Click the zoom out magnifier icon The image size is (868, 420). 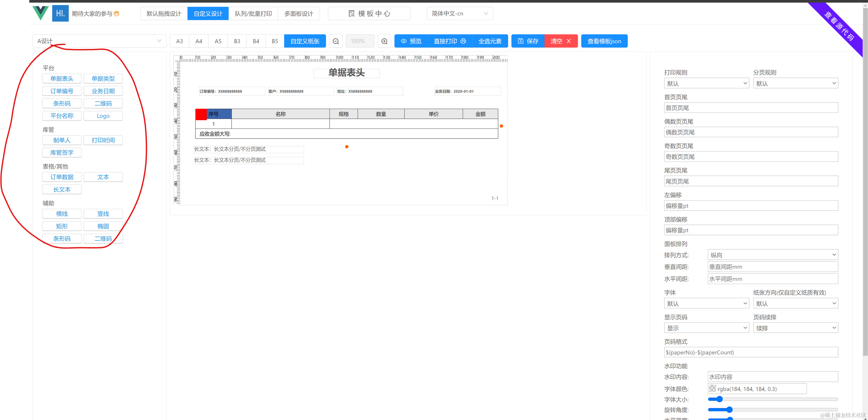point(336,41)
